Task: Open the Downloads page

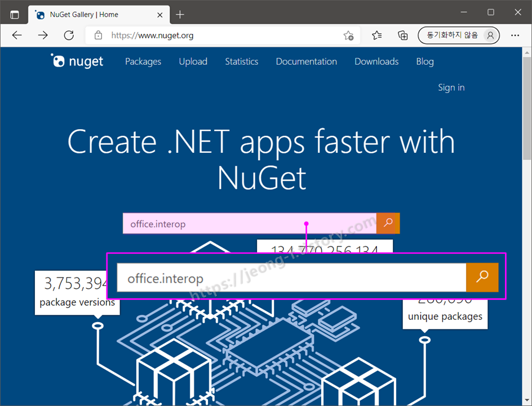Action: pos(376,61)
